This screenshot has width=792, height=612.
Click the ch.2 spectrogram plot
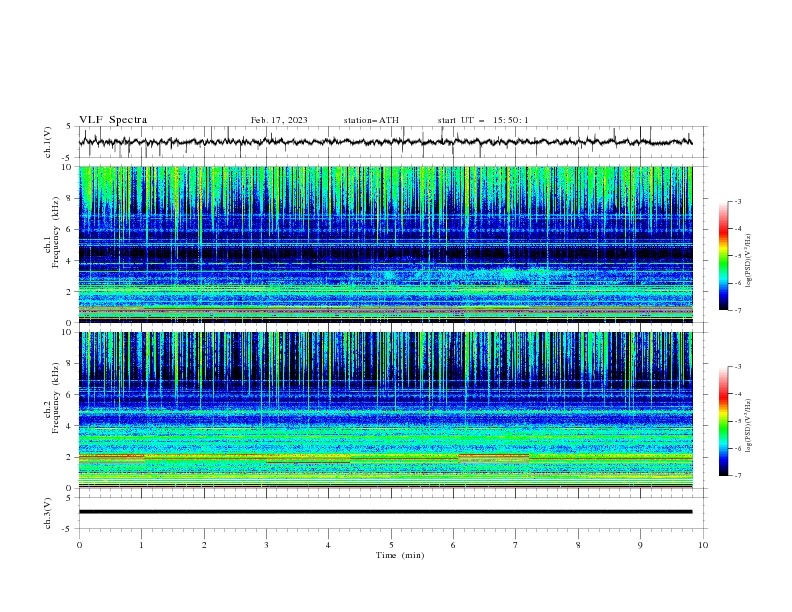[385, 410]
